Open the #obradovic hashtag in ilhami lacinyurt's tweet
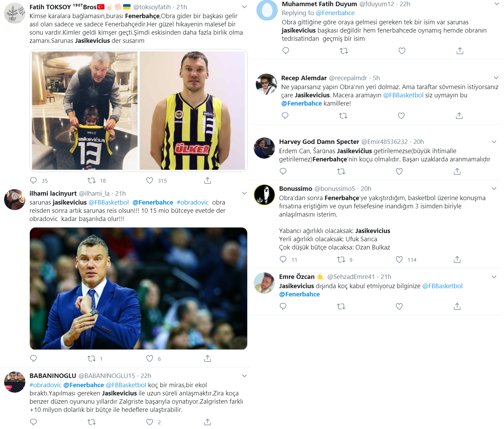504x429 pixels. coord(193,203)
